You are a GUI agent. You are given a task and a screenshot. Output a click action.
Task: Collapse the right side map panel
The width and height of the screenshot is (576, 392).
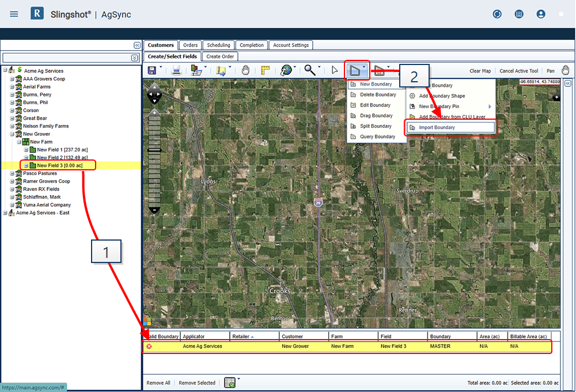point(568,83)
